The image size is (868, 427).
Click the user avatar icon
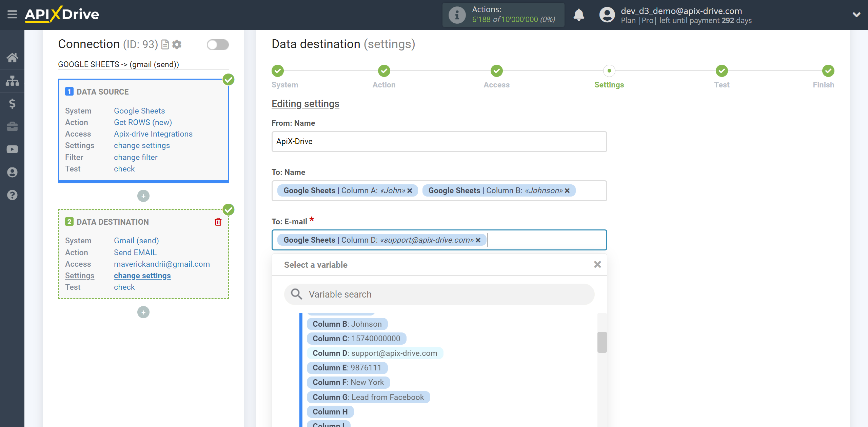click(607, 15)
